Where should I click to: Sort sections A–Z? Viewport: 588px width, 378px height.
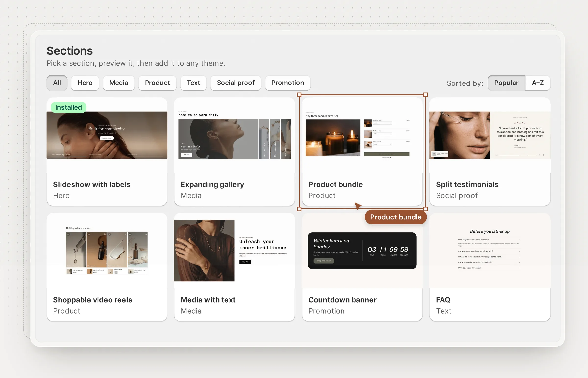538,83
